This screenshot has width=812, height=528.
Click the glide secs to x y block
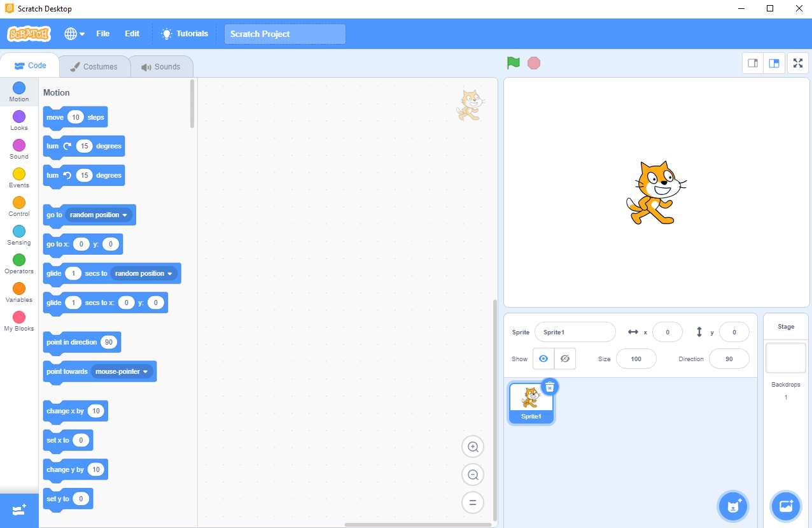tap(106, 303)
